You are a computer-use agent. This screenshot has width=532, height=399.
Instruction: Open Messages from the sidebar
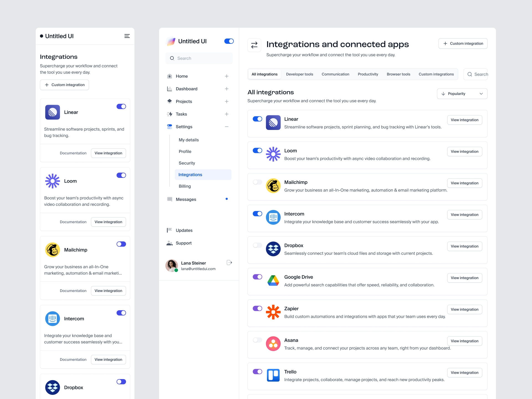pyautogui.click(x=186, y=199)
